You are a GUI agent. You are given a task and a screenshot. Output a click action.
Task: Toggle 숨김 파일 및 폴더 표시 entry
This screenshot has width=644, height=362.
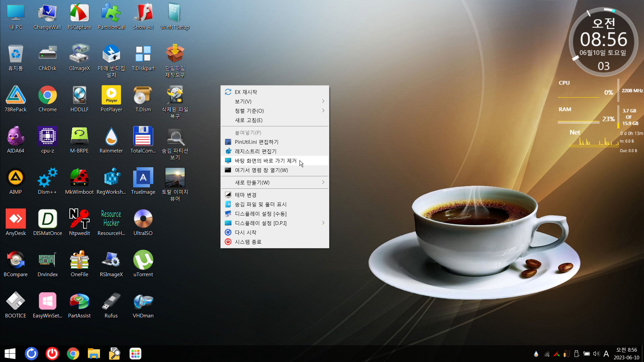tap(275, 204)
